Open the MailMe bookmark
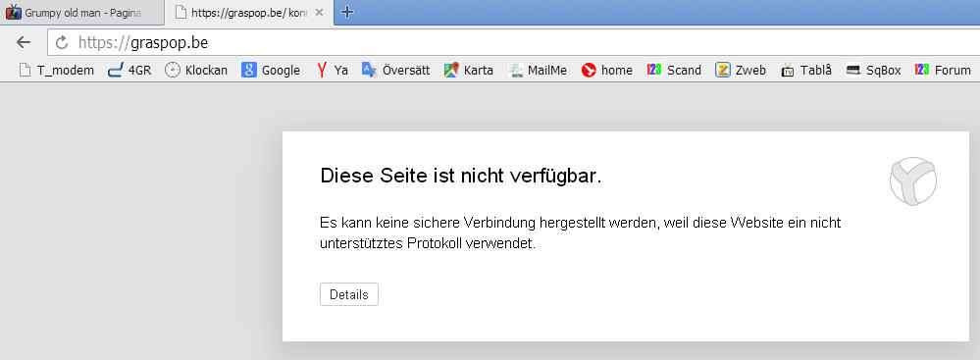Screen dimensions: 980x360 pos(538,70)
